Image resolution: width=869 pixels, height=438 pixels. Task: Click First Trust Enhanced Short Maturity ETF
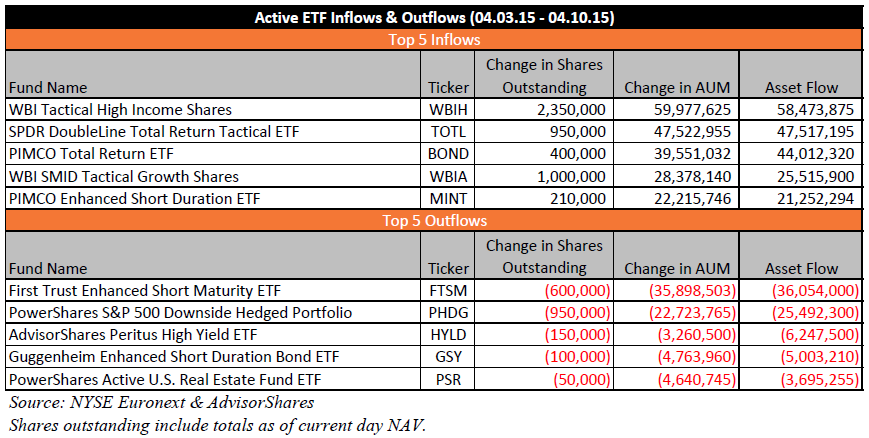tap(141, 290)
